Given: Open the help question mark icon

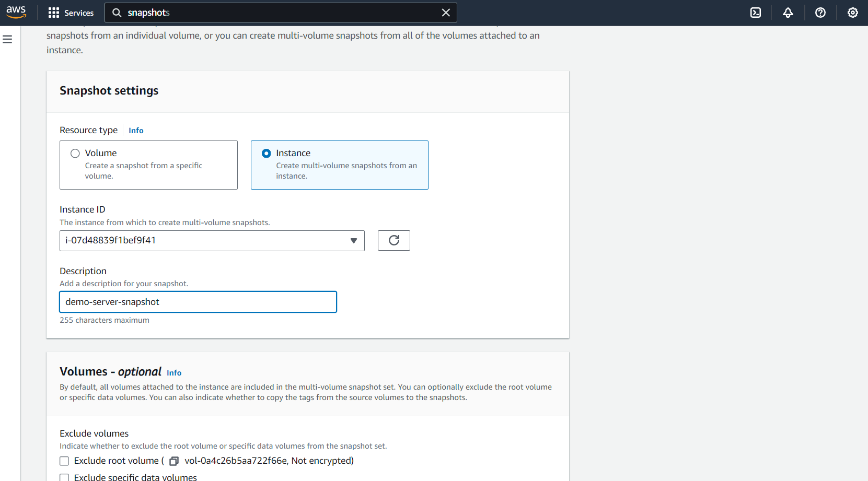Looking at the screenshot, I should (x=820, y=13).
